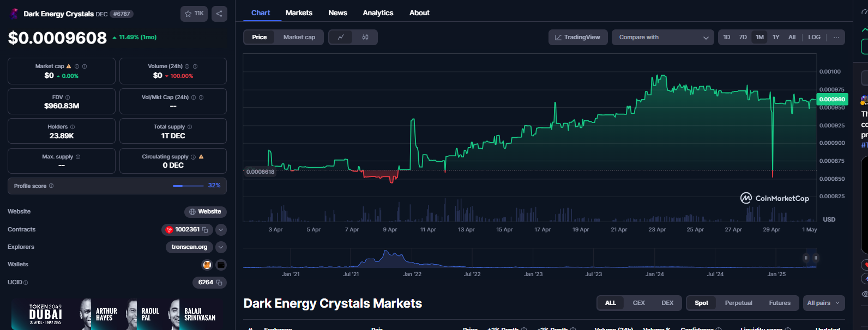The height and width of the screenshot is (330, 868).
Task: Click the UCID info icon
Action: 26,283
